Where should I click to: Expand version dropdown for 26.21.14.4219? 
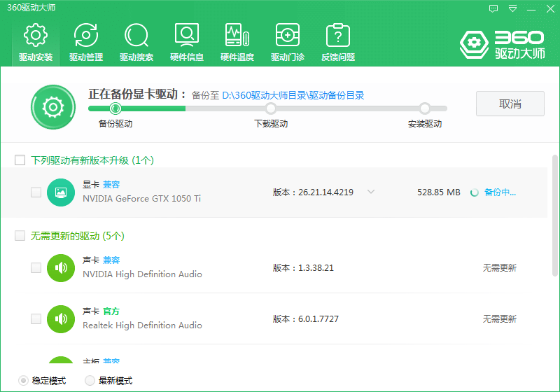tap(371, 192)
